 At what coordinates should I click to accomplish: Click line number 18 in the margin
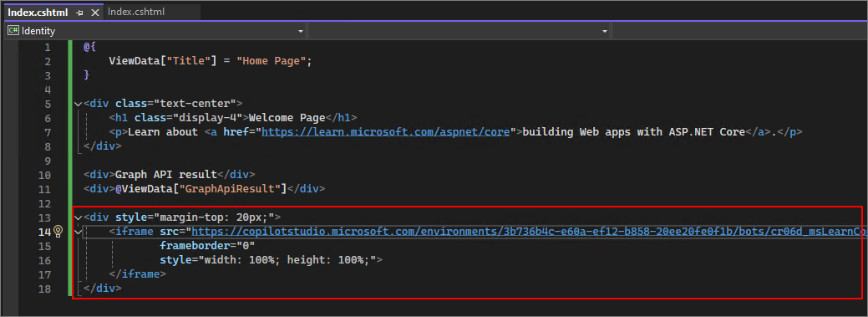pyautogui.click(x=45, y=289)
